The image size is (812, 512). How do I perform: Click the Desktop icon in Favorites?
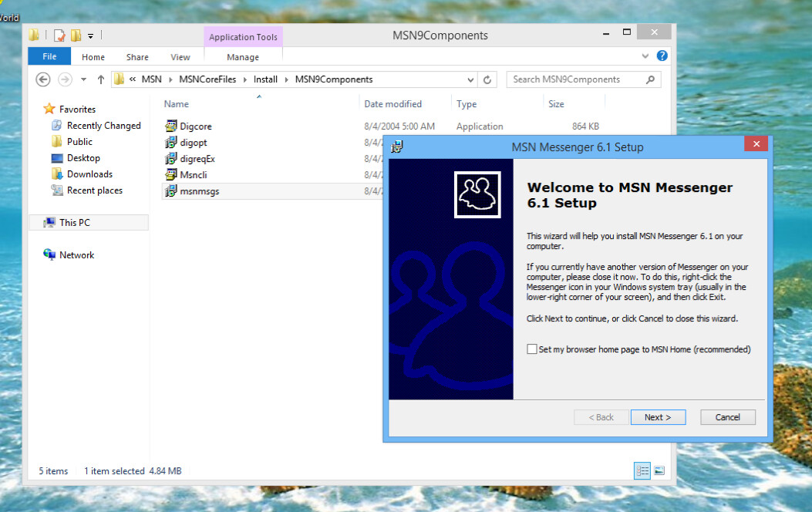[57, 158]
